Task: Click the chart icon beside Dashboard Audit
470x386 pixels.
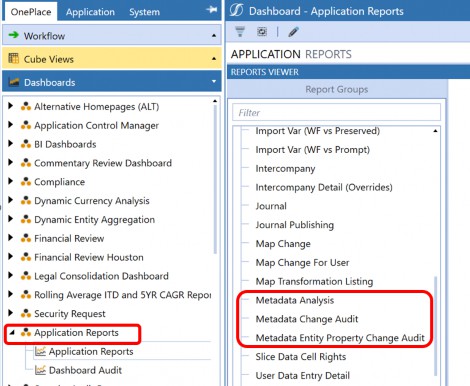Action: (40, 370)
